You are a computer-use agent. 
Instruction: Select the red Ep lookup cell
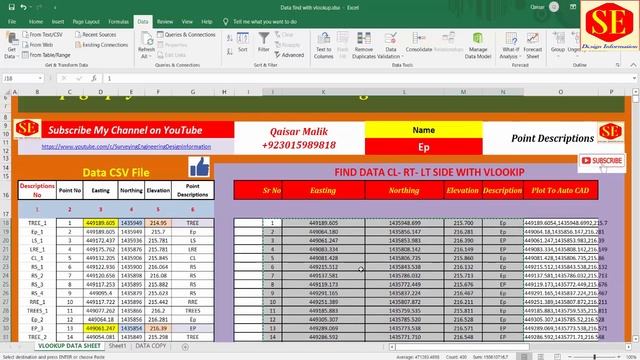(x=424, y=147)
